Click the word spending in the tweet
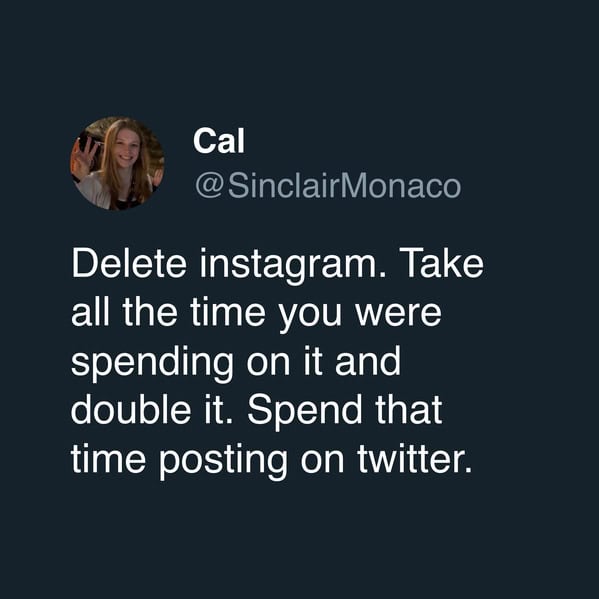Image resolution: width=599 pixels, height=599 pixels. [152, 363]
